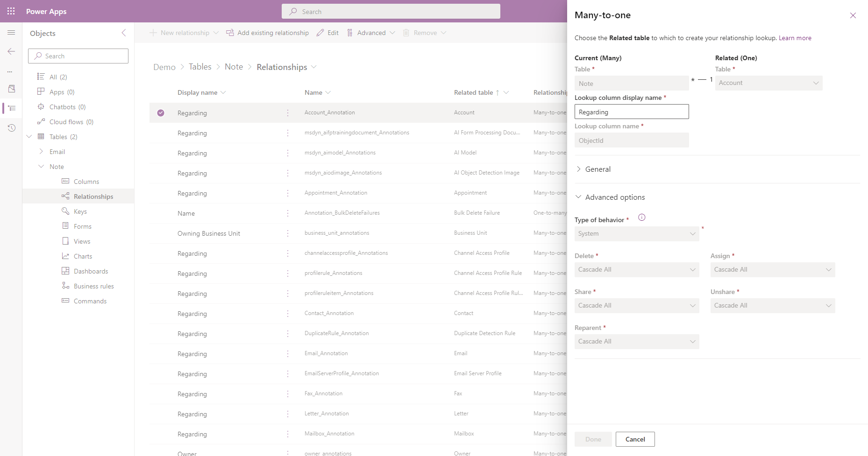Open the Related (One) Table dropdown

(x=768, y=83)
